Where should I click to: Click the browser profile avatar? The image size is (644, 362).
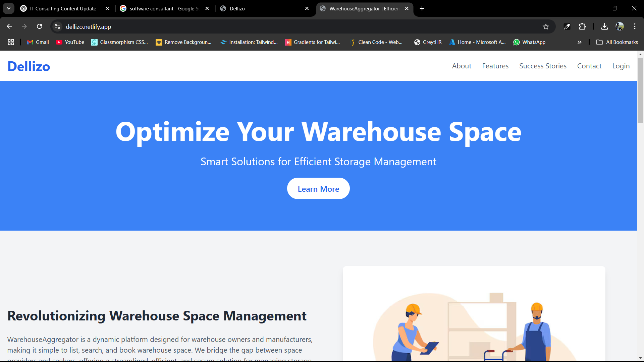pyautogui.click(x=620, y=26)
